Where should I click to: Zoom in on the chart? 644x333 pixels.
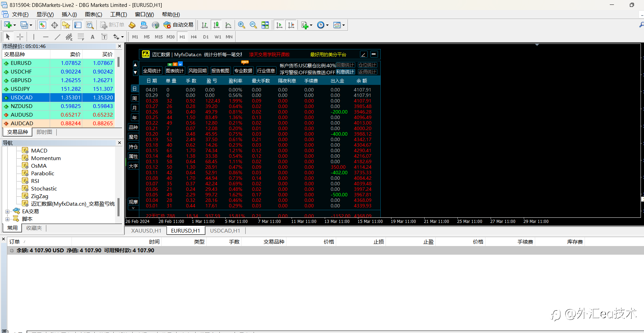(x=241, y=25)
